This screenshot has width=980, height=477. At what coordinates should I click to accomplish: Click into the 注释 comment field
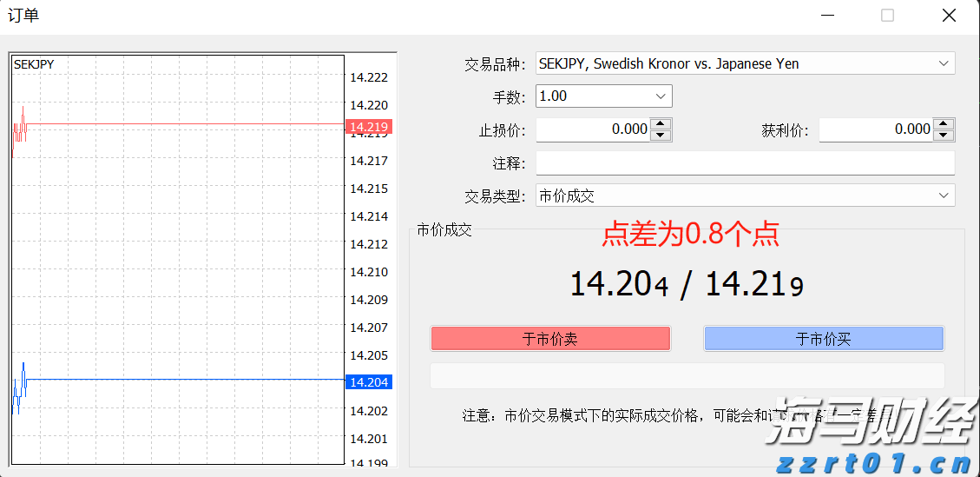click(745, 163)
